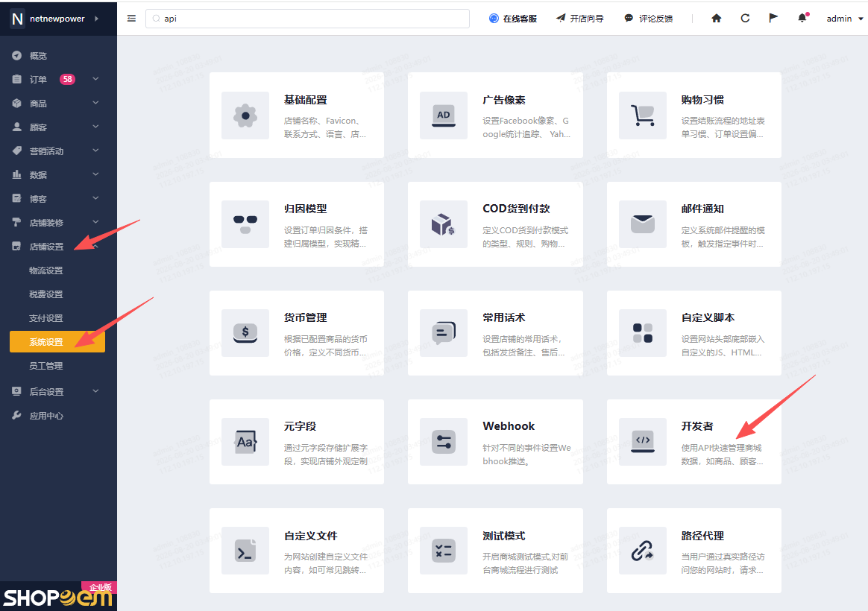Click the 归因模型 card title
868x611 pixels.
pos(306,209)
